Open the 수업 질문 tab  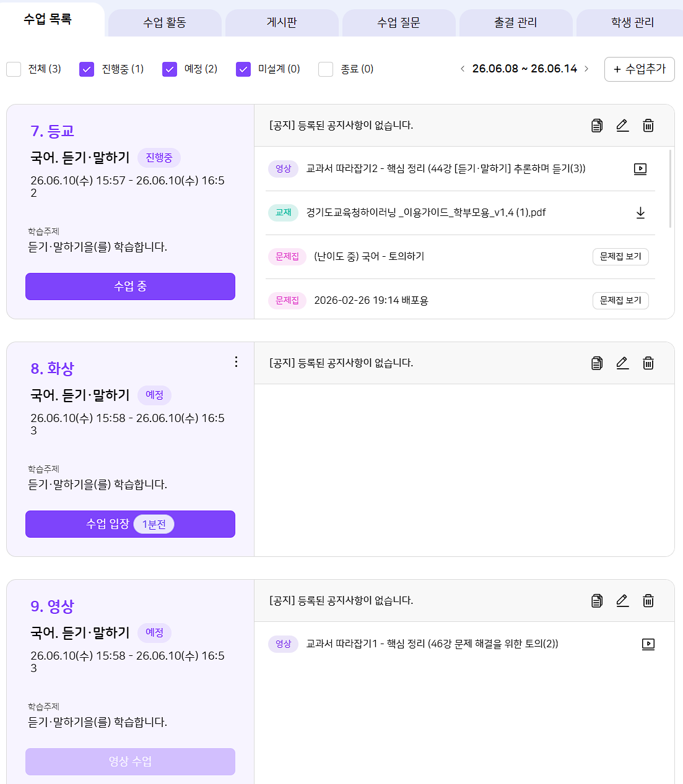(399, 23)
